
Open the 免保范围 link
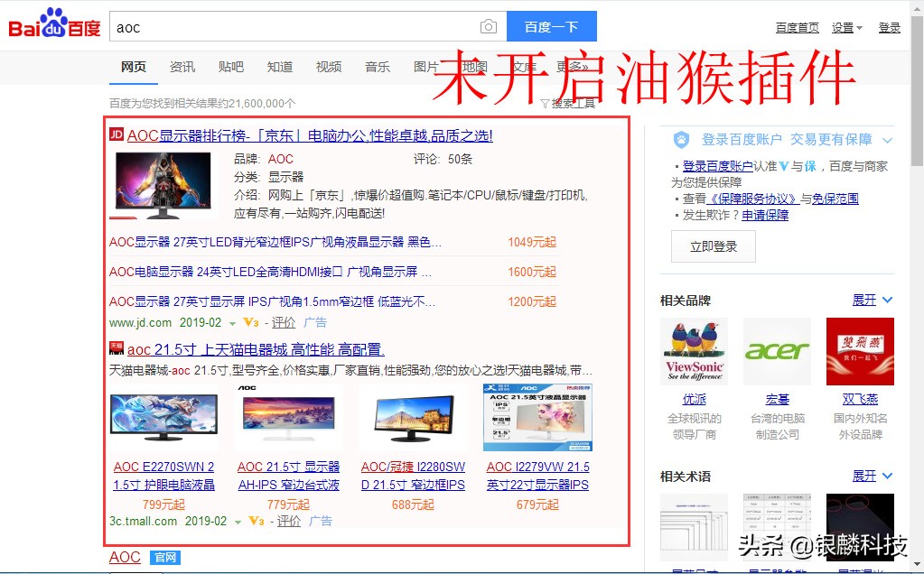click(x=835, y=199)
